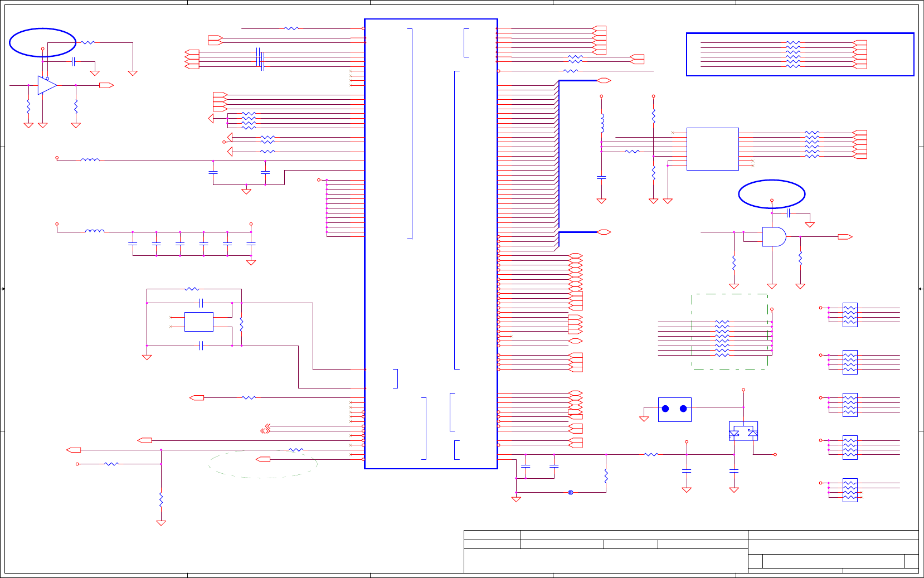Select the inductor feeding the six-capacitor row
The width and height of the screenshot is (924, 578).
pyautogui.click(x=94, y=231)
